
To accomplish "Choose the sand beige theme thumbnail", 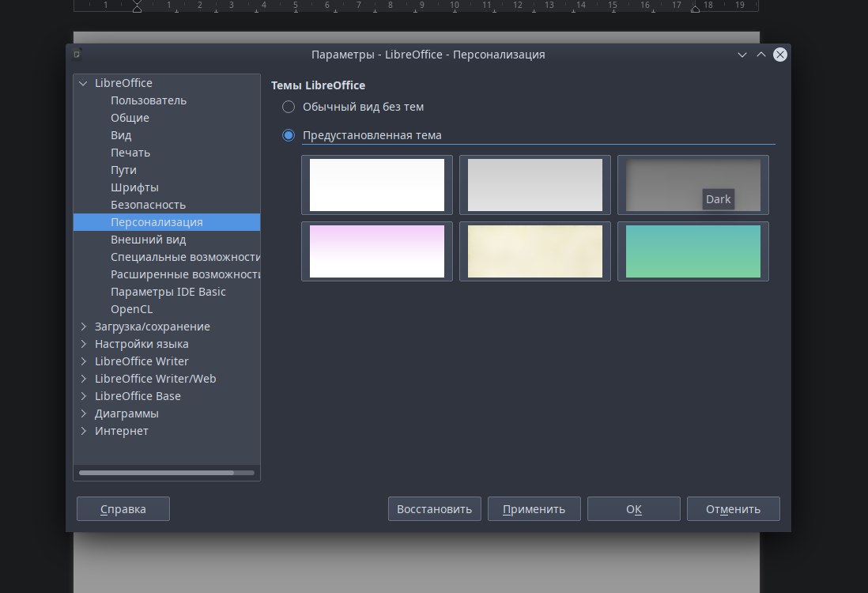I will [x=534, y=251].
